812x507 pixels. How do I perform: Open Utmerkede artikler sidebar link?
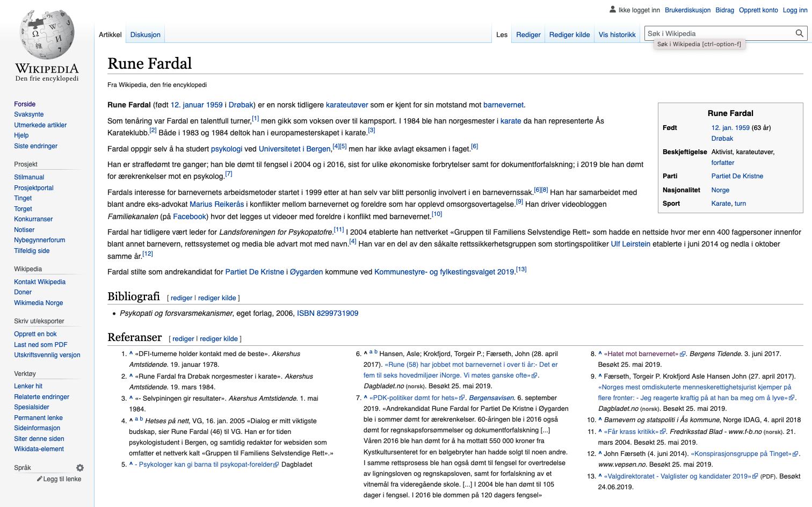40,125
